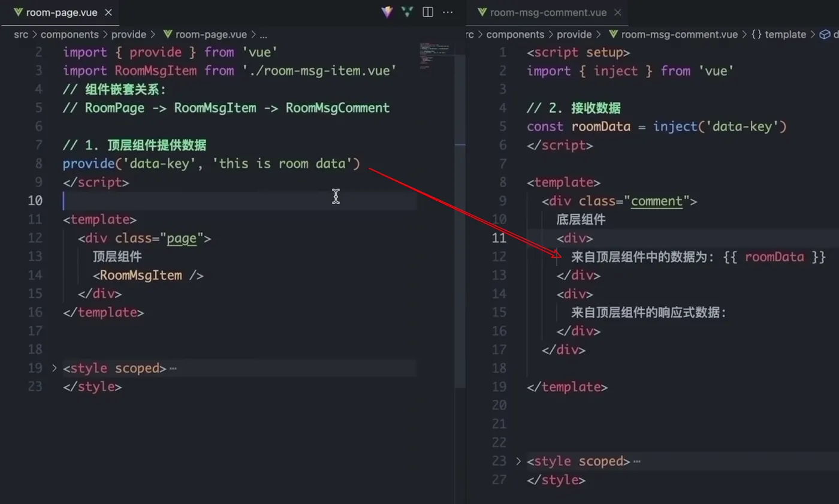Click the <RoomMsgItem /> tag line

point(148,275)
